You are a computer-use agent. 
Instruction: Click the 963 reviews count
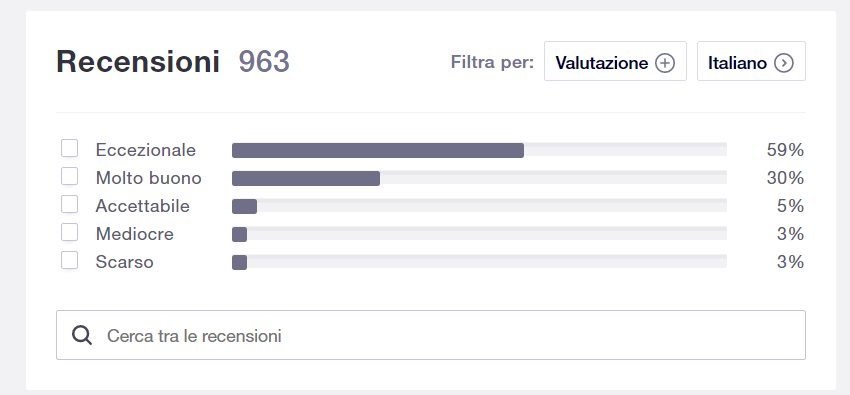(x=264, y=62)
